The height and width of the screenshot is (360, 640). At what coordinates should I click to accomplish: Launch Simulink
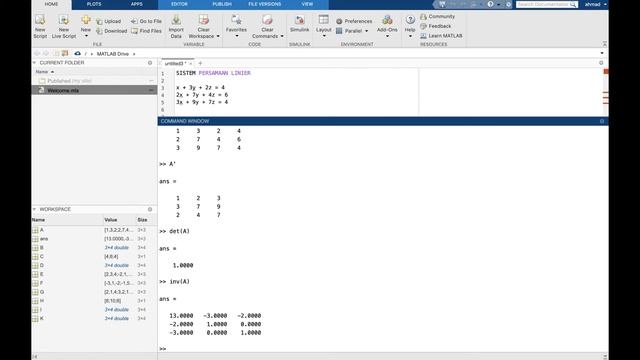point(300,24)
